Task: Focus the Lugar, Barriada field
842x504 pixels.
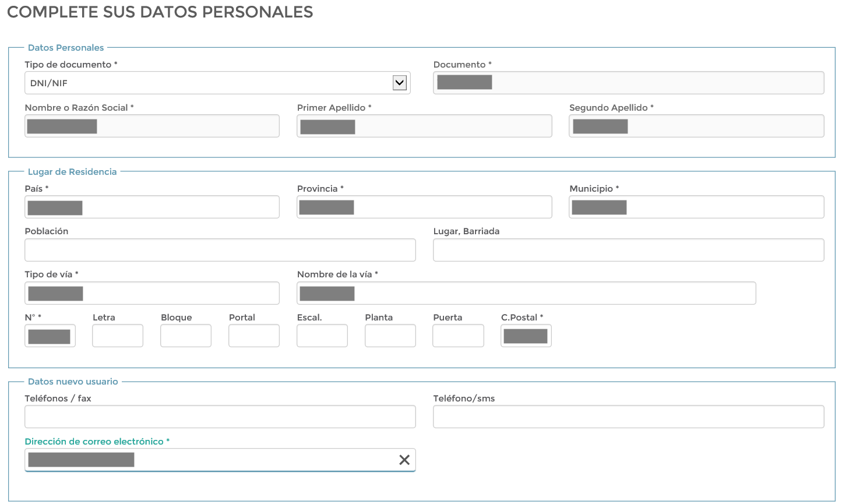Action: pos(628,250)
